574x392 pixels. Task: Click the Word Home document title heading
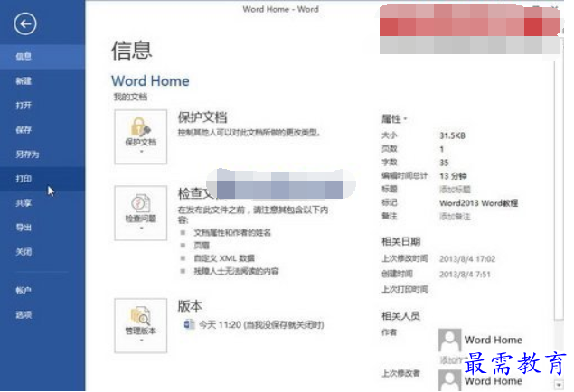[x=150, y=80]
